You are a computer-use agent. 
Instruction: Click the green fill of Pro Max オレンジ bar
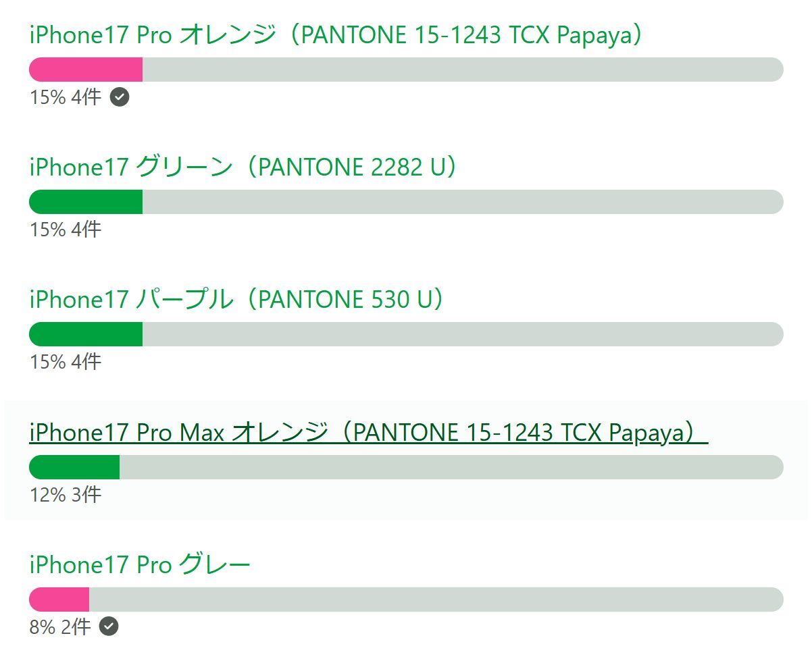point(74,467)
